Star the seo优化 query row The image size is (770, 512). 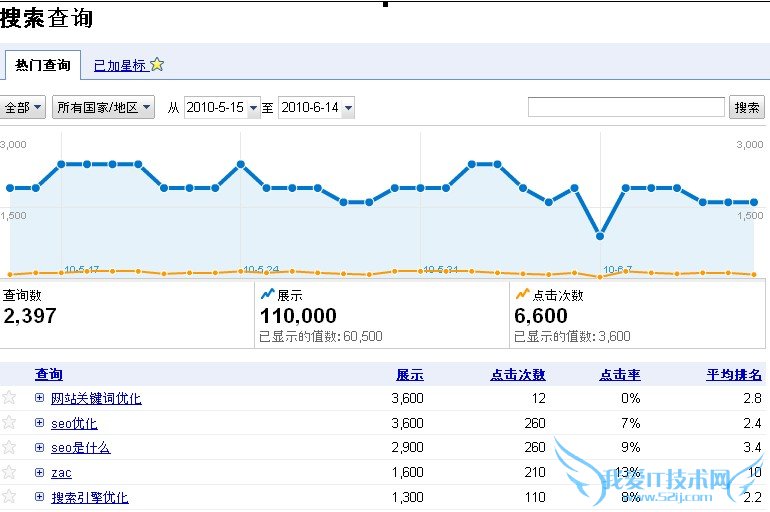[x=9, y=423]
